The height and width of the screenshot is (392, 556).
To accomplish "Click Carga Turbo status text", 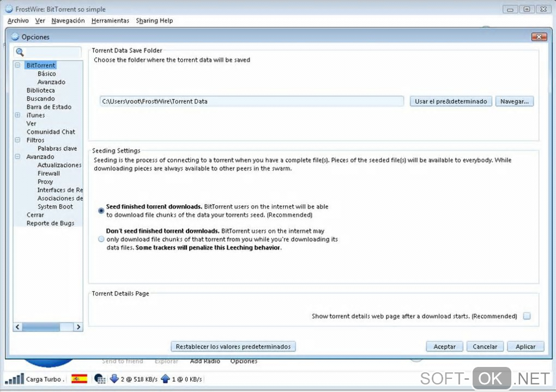I will tap(45, 379).
